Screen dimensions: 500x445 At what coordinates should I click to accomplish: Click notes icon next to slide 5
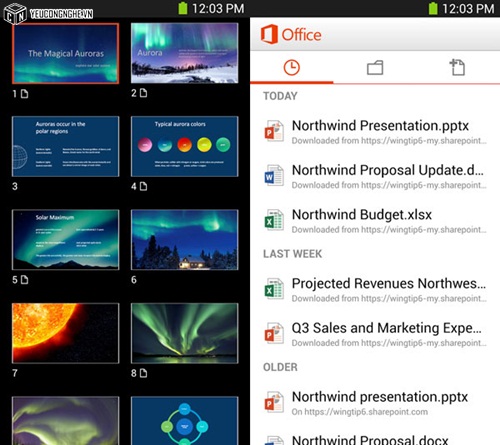[25, 280]
